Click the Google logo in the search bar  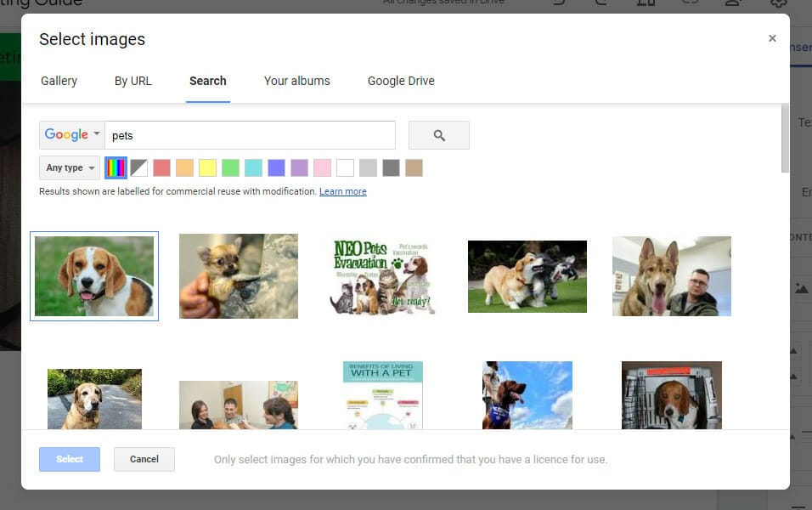65,134
